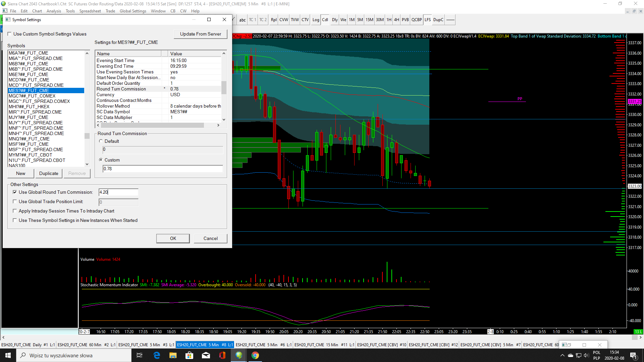
Task: Check Apply Intraday Session Times To Intraday Chart
Action: 15,211
